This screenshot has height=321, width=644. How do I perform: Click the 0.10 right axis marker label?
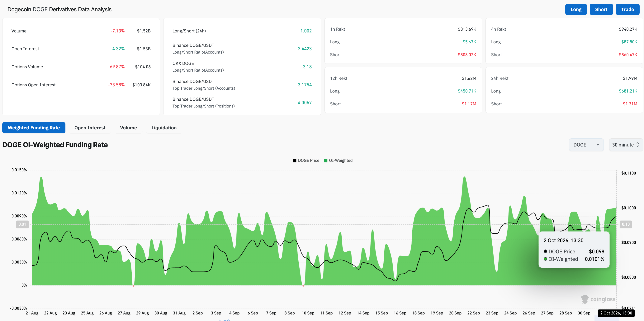pos(626,224)
